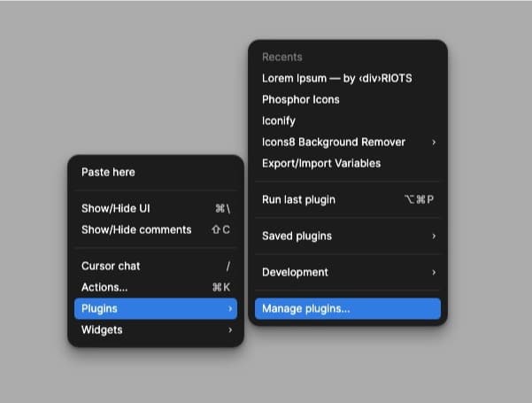This screenshot has width=532, height=403.
Task: Open Cursor chat from context menu
Action: point(156,266)
